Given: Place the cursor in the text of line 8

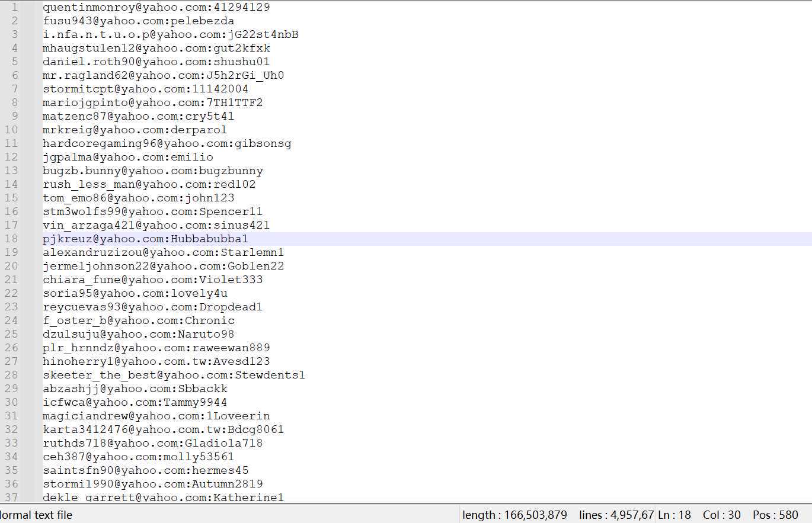Looking at the screenshot, I should pyautogui.click(x=153, y=102).
